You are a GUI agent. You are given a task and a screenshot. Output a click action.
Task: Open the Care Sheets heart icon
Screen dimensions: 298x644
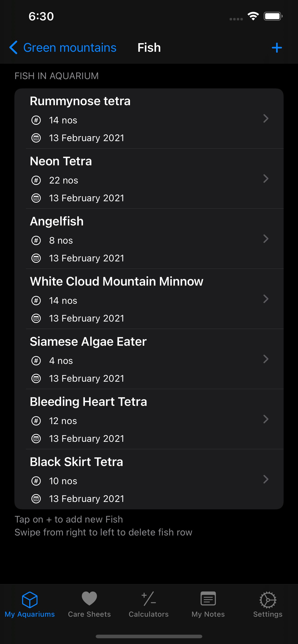pyautogui.click(x=89, y=599)
